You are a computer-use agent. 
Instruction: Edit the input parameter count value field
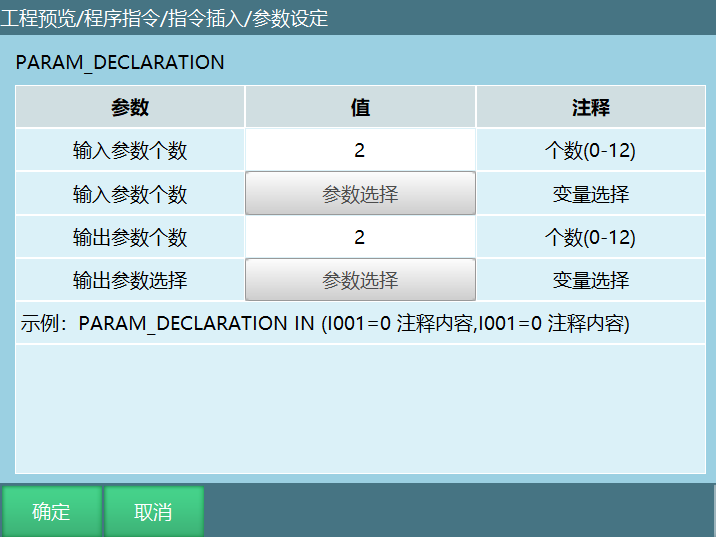(360, 151)
